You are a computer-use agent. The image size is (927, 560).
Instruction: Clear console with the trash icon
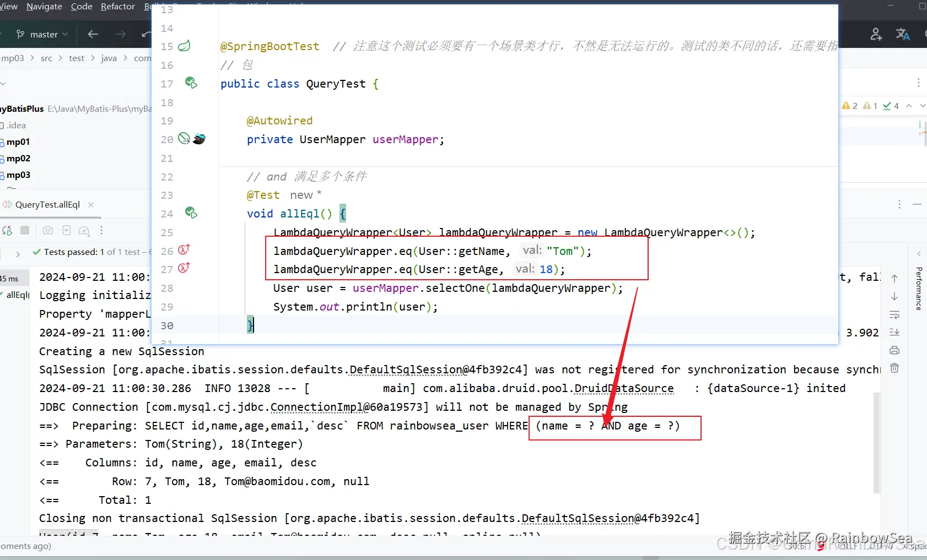click(x=894, y=368)
